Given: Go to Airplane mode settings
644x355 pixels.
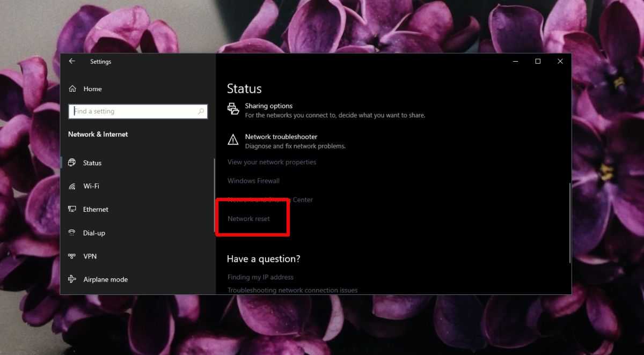Looking at the screenshot, I should coord(105,279).
